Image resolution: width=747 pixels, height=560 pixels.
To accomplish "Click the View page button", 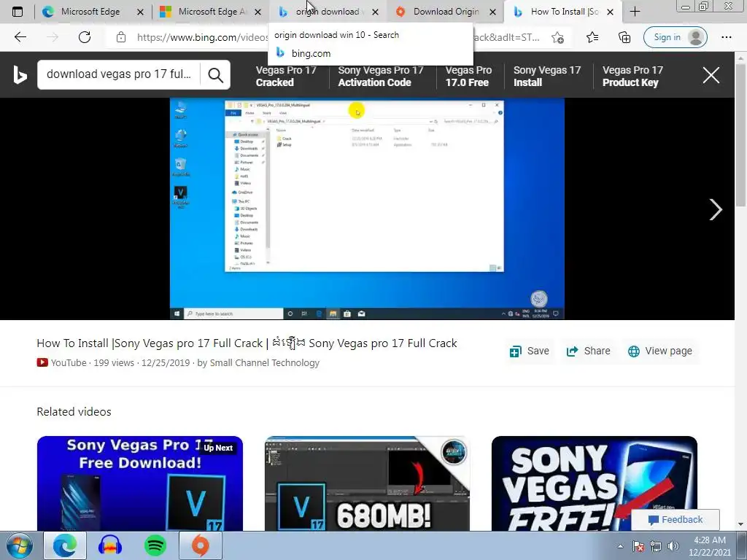I will coord(659,351).
